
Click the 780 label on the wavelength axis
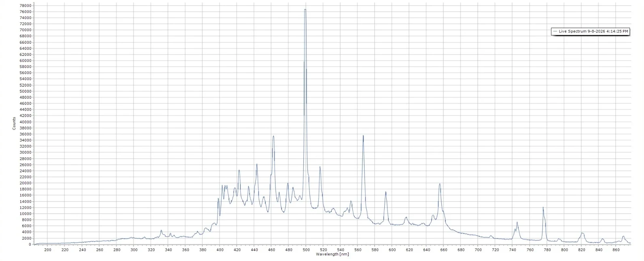(x=548, y=250)
